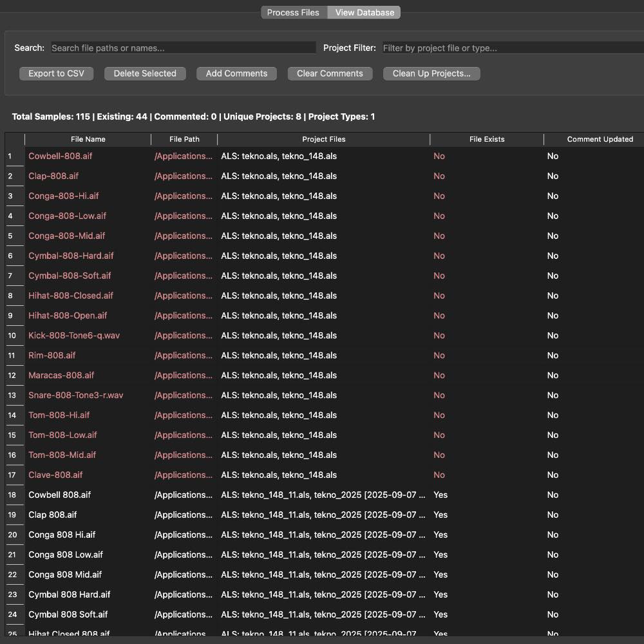Select the Clap 808.aif file name
Image resolution: width=644 pixels, height=644 pixels.
pos(53,515)
